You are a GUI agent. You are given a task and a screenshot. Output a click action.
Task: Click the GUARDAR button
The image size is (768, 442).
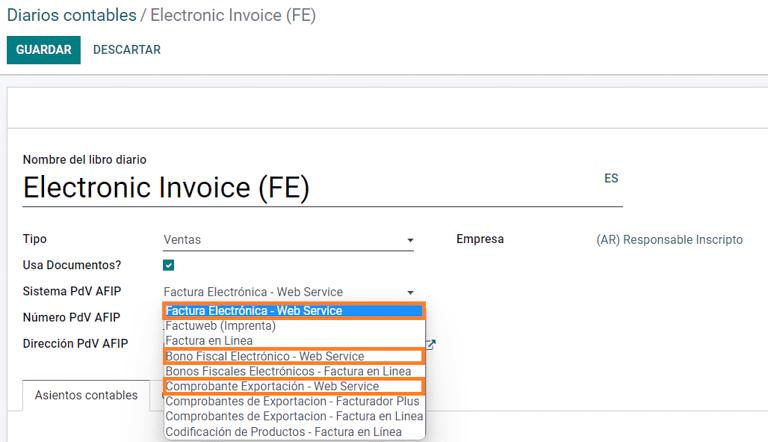tap(43, 50)
